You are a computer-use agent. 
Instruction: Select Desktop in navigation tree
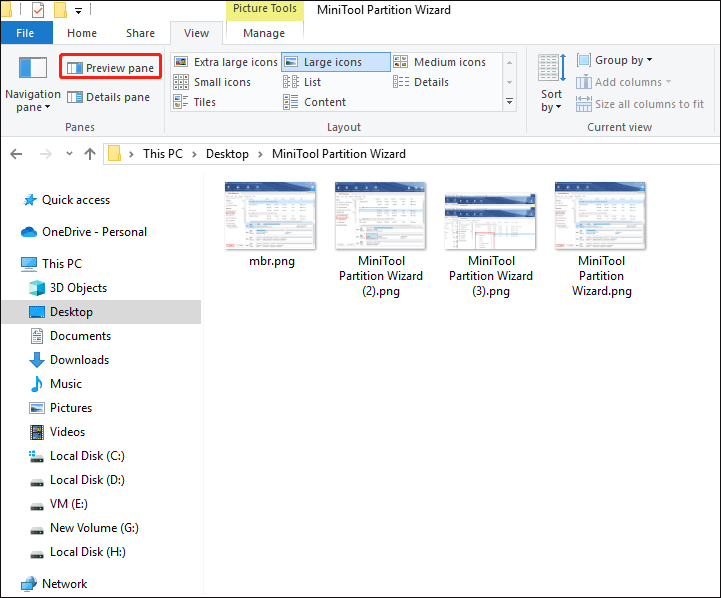click(x=102, y=312)
